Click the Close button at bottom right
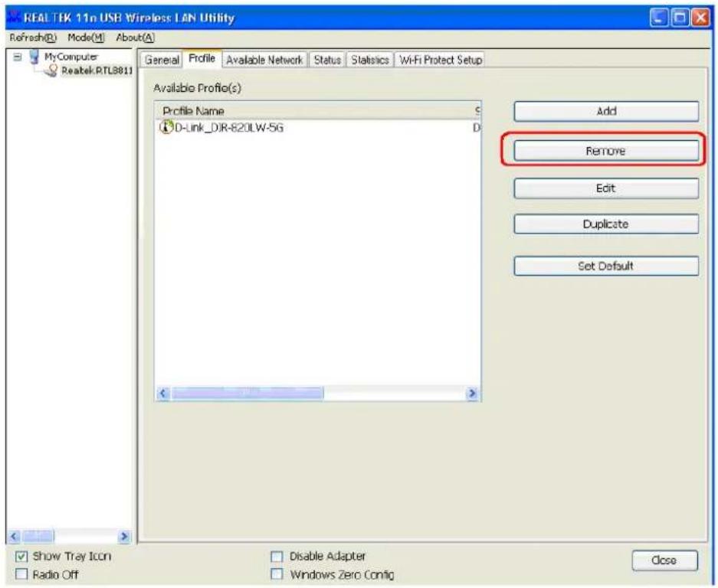The image size is (718, 588). coord(664,560)
